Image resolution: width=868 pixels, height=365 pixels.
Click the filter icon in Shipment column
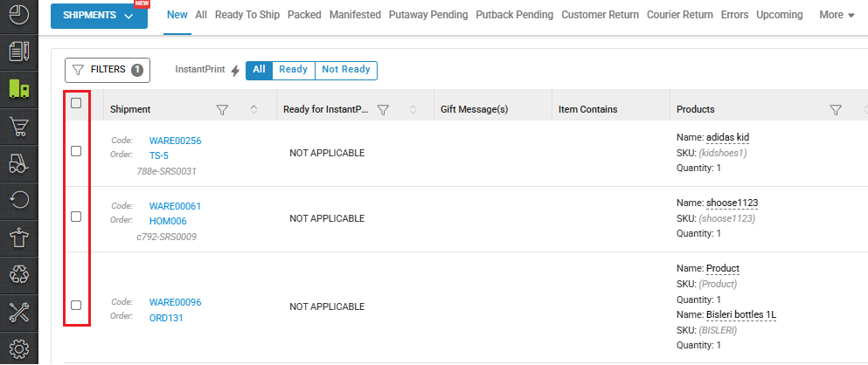click(x=222, y=109)
